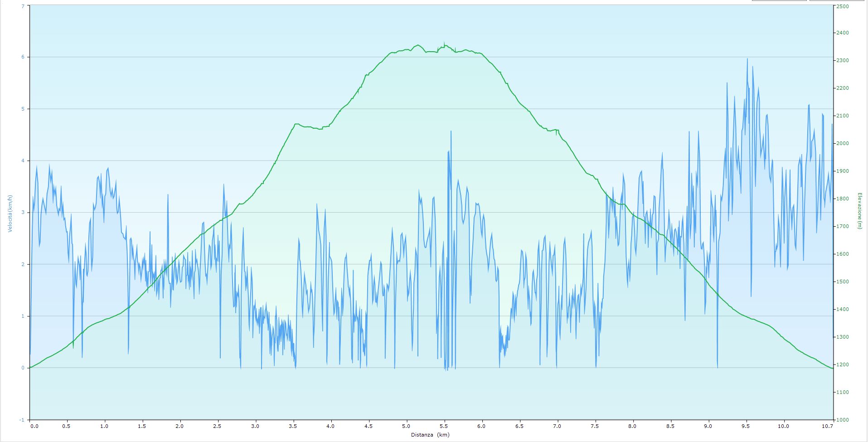Pick the 10.7 distance axis label
The width and height of the screenshot is (868, 442).
click(x=828, y=426)
